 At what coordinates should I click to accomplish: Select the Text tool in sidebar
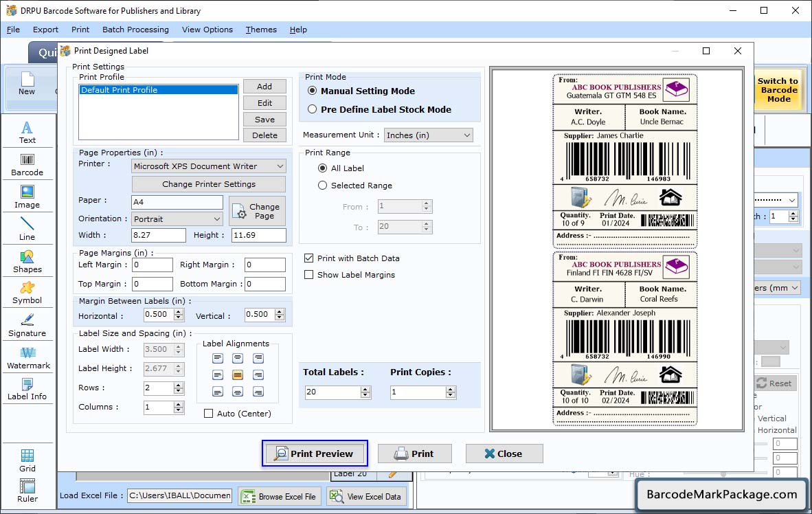click(27, 133)
